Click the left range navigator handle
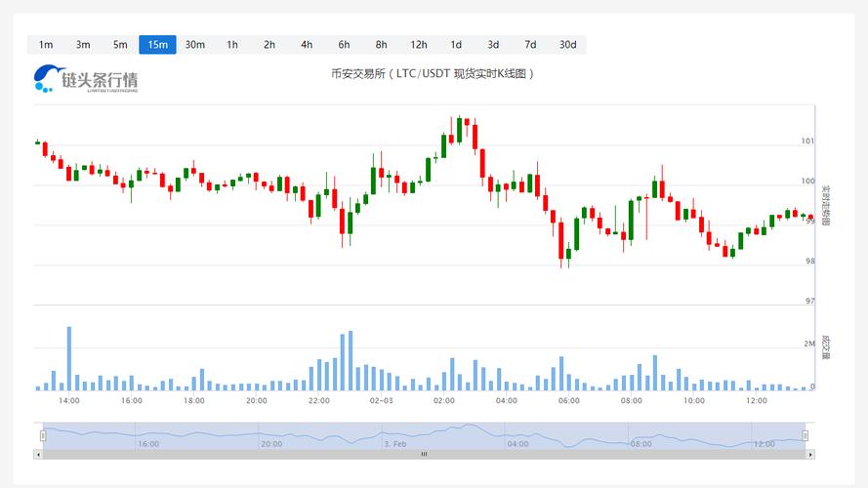This screenshot has width=868, height=488. (42, 435)
